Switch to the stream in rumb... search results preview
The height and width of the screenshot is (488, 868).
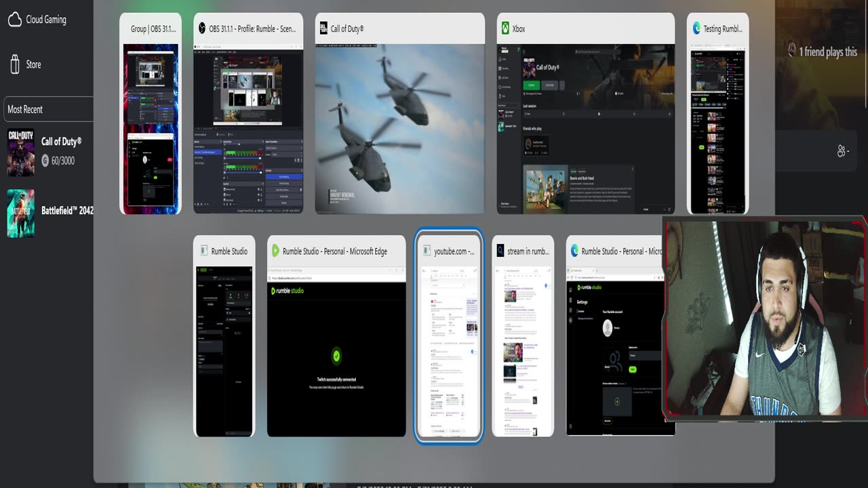pos(523,352)
